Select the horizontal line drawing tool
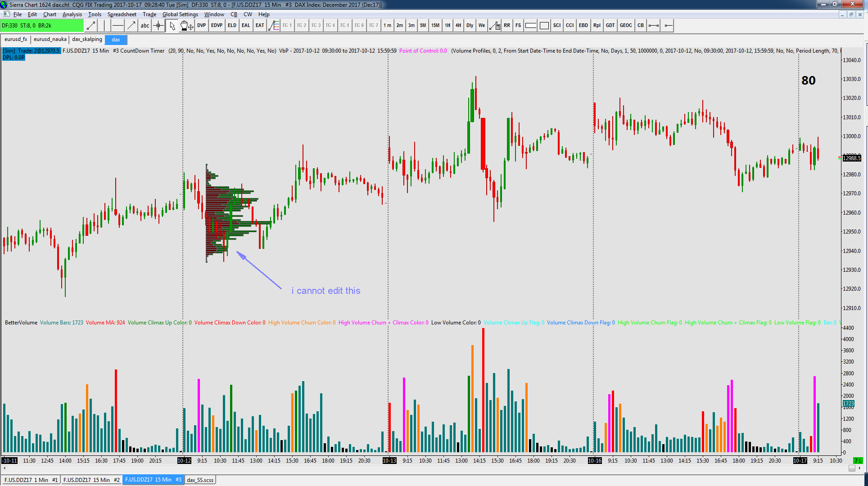This screenshot has height=486, width=868. pyautogui.click(x=118, y=26)
